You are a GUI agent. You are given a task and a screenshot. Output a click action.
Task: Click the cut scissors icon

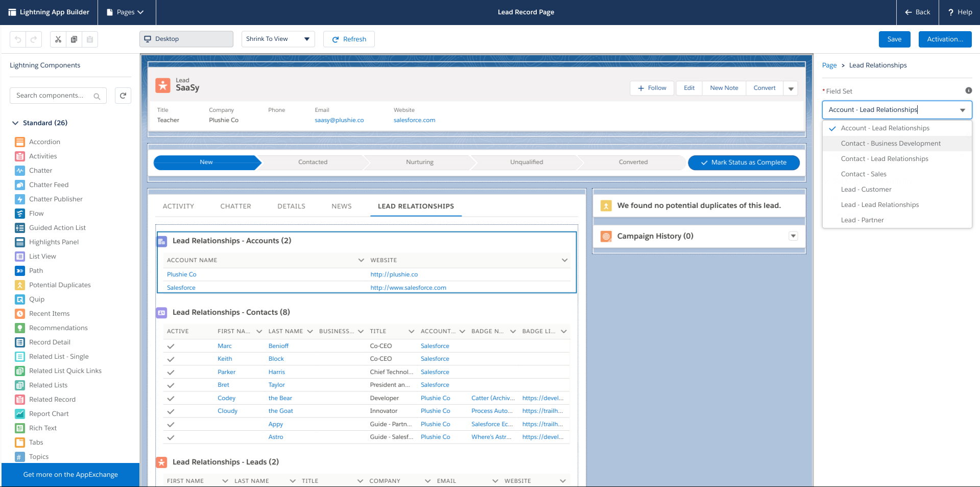58,39
